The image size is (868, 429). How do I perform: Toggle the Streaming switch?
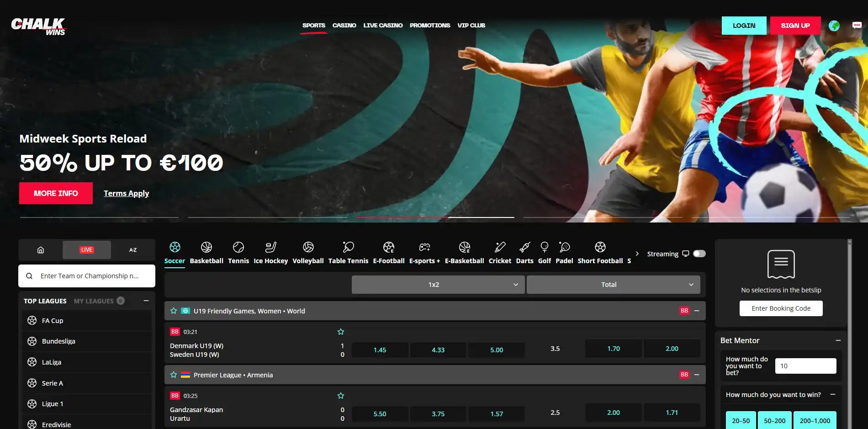(x=699, y=254)
